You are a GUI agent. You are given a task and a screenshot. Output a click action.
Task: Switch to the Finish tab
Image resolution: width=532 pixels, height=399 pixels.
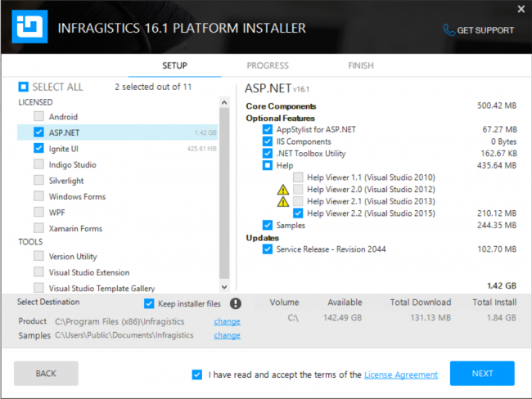(361, 65)
